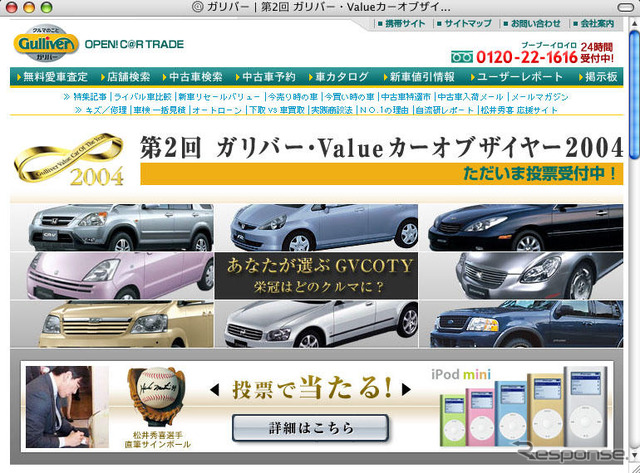Click the 車検一括見積 link
The width and height of the screenshot is (640, 473).
pos(160,110)
